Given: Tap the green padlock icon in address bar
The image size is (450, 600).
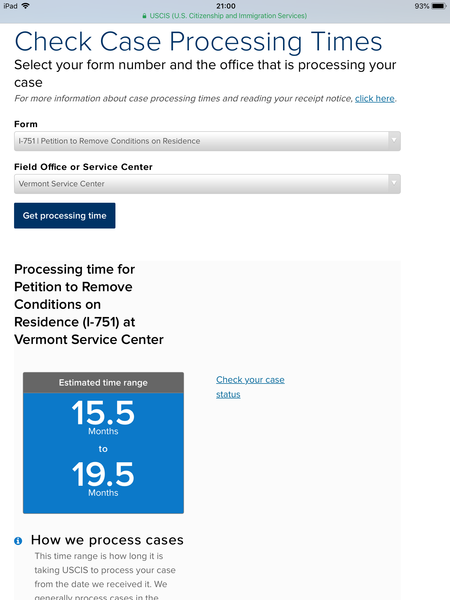Looking at the screenshot, I should point(144,16).
